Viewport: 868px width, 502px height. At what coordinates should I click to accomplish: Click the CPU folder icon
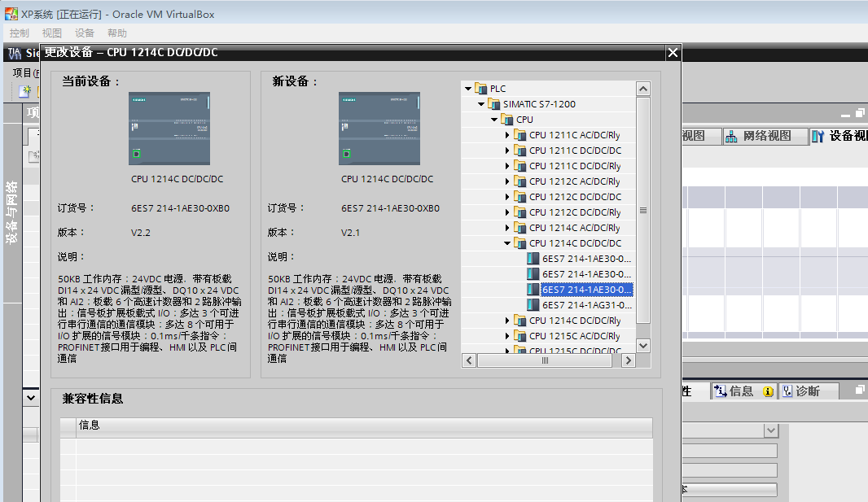[506, 120]
